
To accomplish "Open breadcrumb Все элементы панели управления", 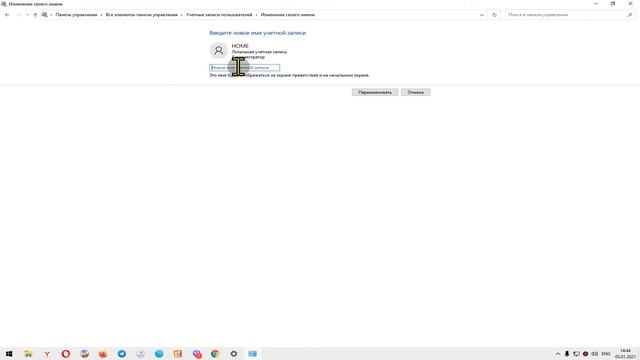I will coord(142,15).
